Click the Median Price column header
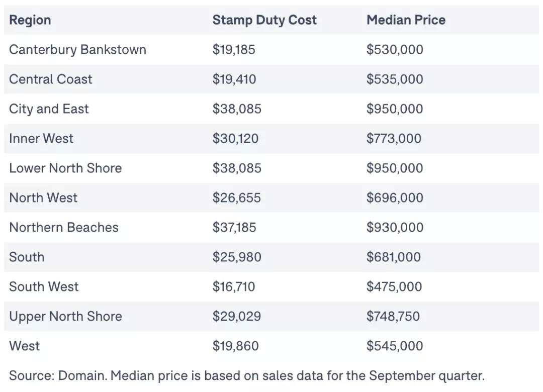The height and width of the screenshot is (392, 543). pos(406,20)
